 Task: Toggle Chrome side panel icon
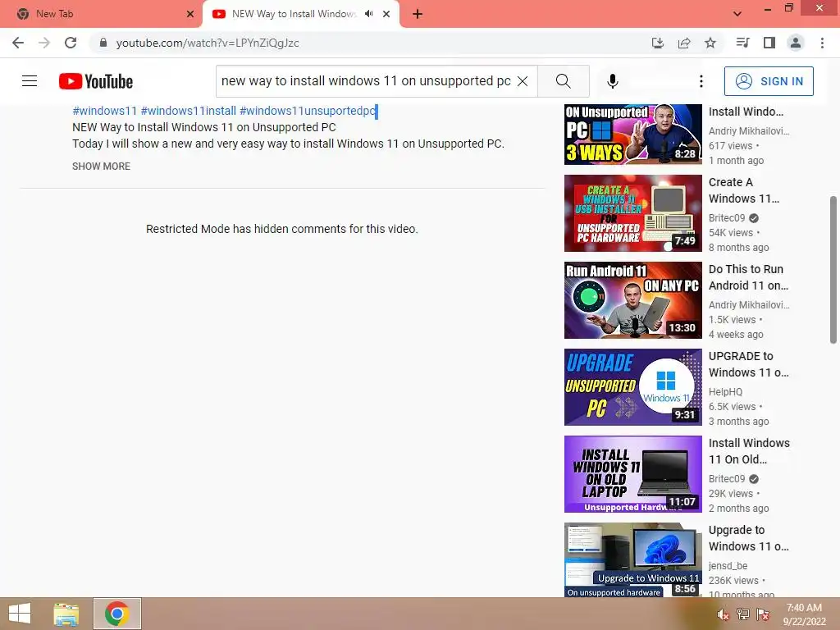[x=769, y=43]
